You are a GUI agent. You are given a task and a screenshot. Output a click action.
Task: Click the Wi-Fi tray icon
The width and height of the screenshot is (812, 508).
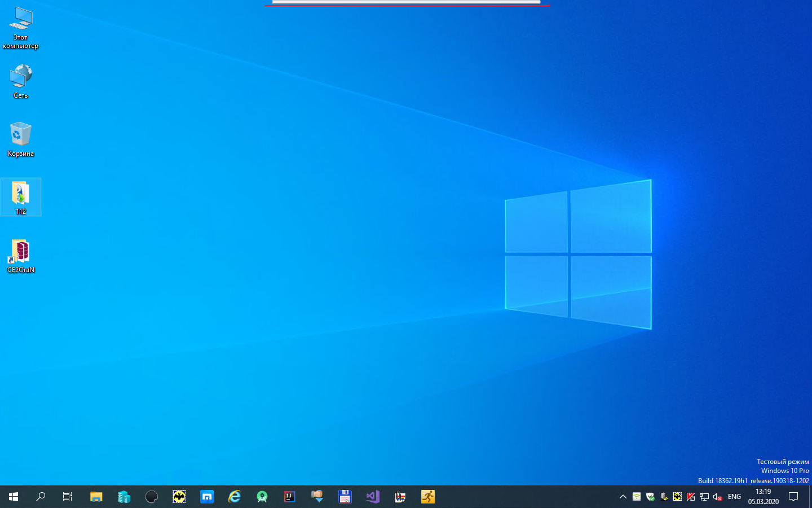(637, 497)
